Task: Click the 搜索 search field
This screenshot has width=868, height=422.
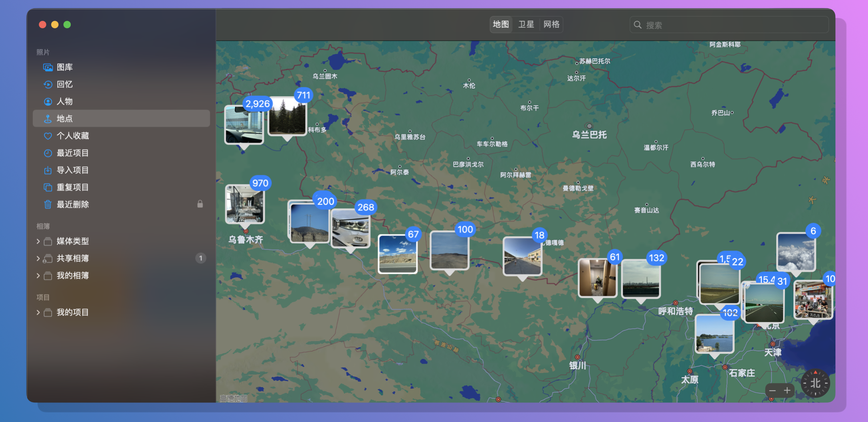Action: (729, 25)
